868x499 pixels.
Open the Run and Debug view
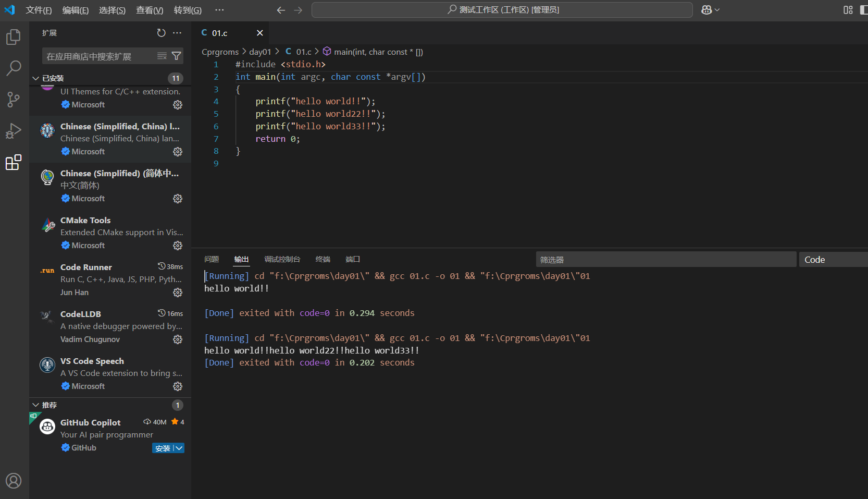click(14, 131)
